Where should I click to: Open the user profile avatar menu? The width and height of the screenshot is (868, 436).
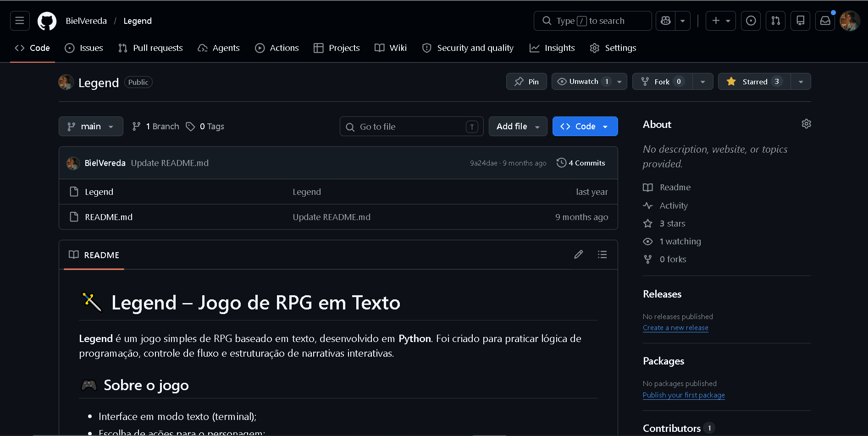(850, 21)
